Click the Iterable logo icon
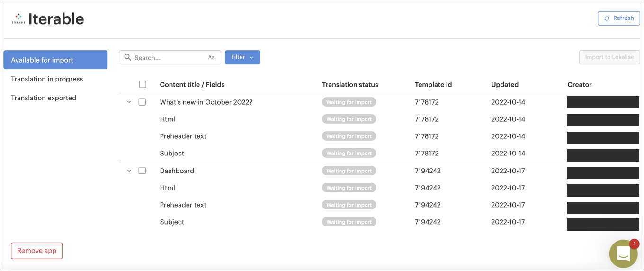The height and width of the screenshot is (271, 644). (x=18, y=18)
